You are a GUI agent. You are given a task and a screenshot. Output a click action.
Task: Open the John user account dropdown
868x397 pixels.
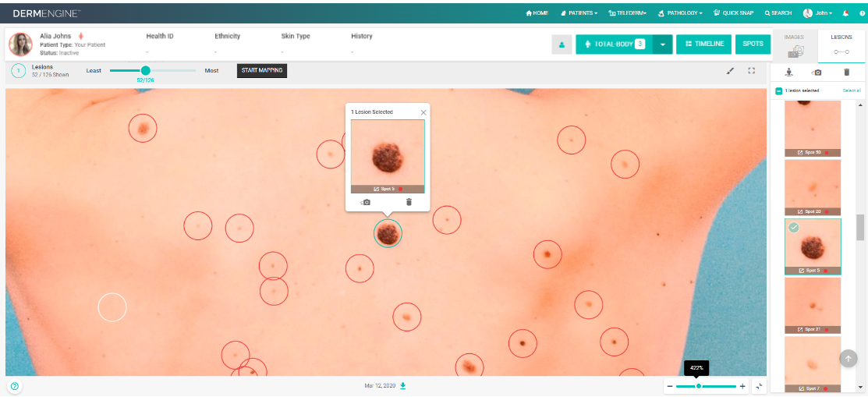pyautogui.click(x=818, y=12)
